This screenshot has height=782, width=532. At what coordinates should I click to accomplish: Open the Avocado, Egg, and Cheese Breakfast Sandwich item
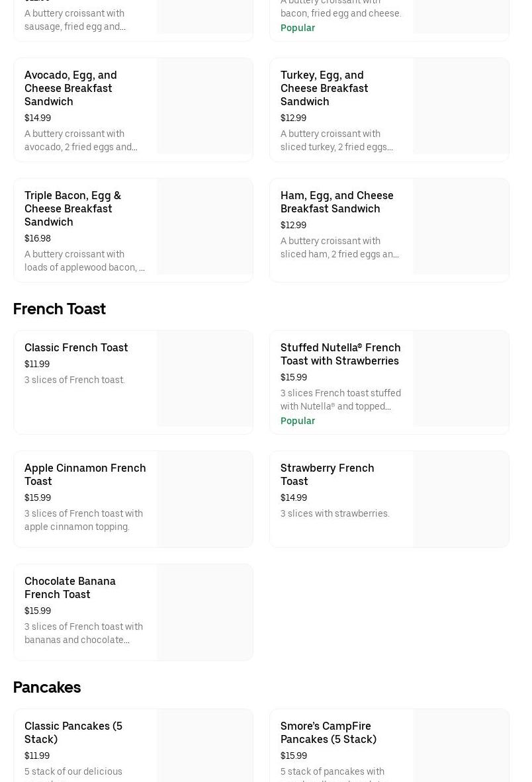pyautogui.click(x=71, y=88)
